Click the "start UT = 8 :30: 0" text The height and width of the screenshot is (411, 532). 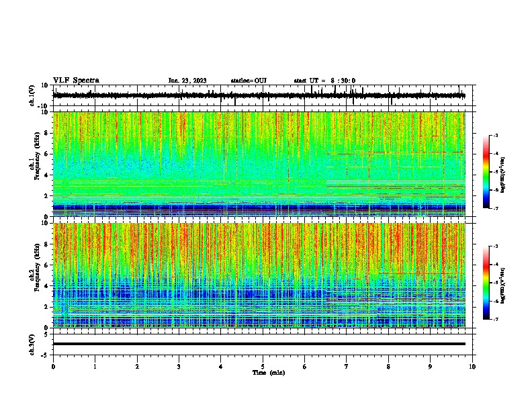tap(324, 81)
